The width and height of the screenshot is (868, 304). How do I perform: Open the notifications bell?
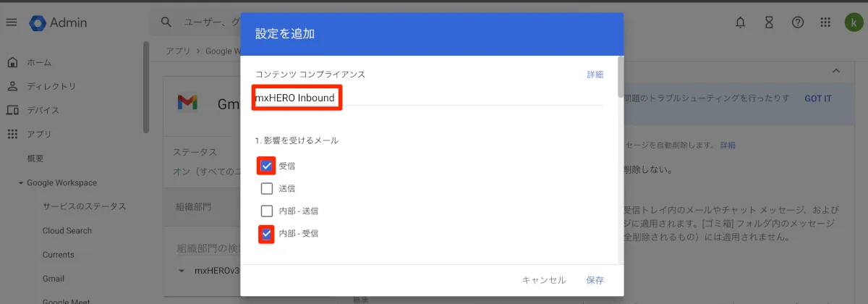pyautogui.click(x=740, y=22)
